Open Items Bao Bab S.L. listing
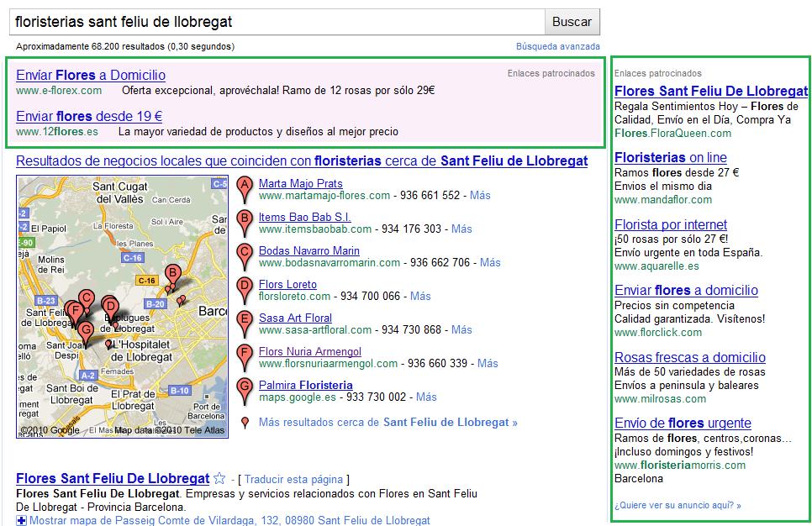 click(x=304, y=217)
